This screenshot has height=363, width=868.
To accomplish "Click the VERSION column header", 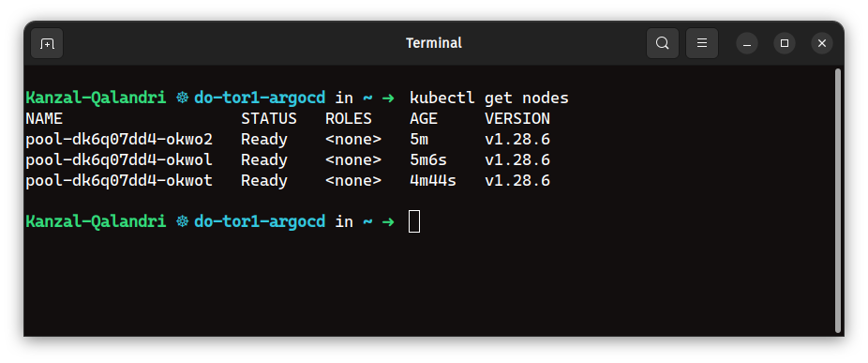I will tap(517, 118).
